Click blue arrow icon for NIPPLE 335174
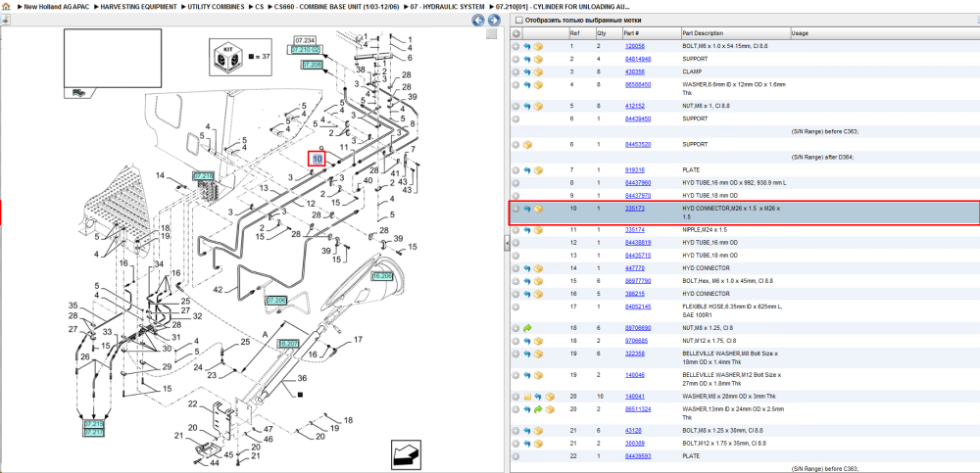 527,230
